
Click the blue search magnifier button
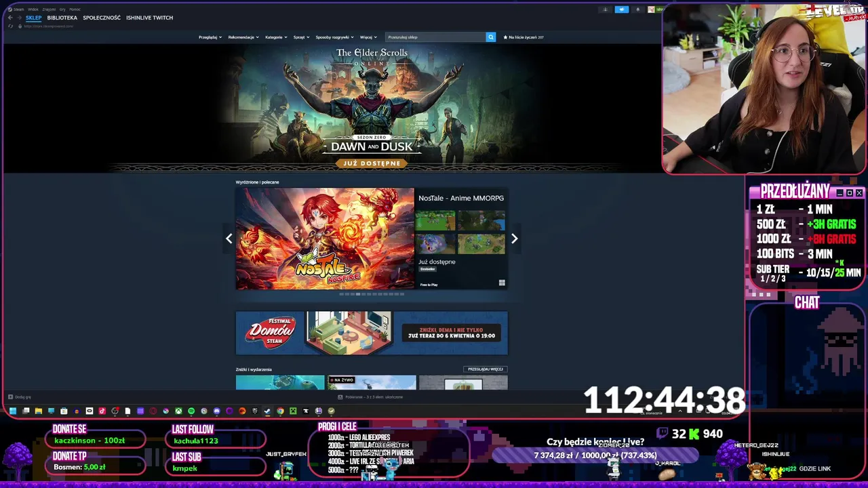tap(491, 37)
